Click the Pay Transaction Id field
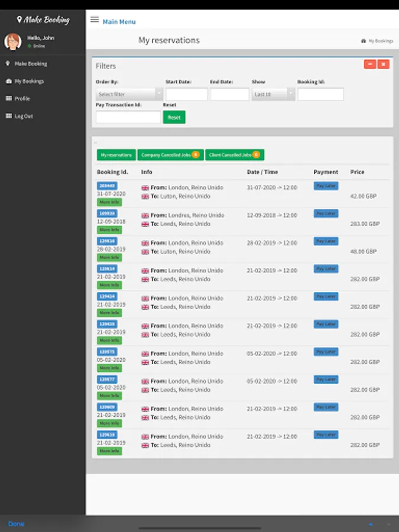The width and height of the screenshot is (399, 532). click(x=128, y=117)
